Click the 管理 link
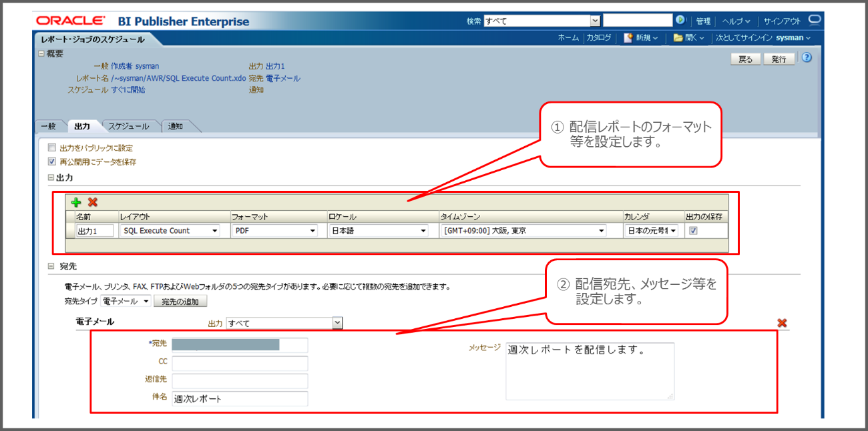This screenshot has width=868, height=431. pos(703,21)
